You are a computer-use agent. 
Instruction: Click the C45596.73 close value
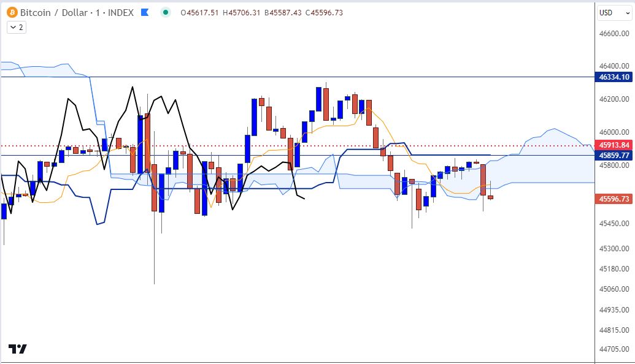pyautogui.click(x=324, y=12)
